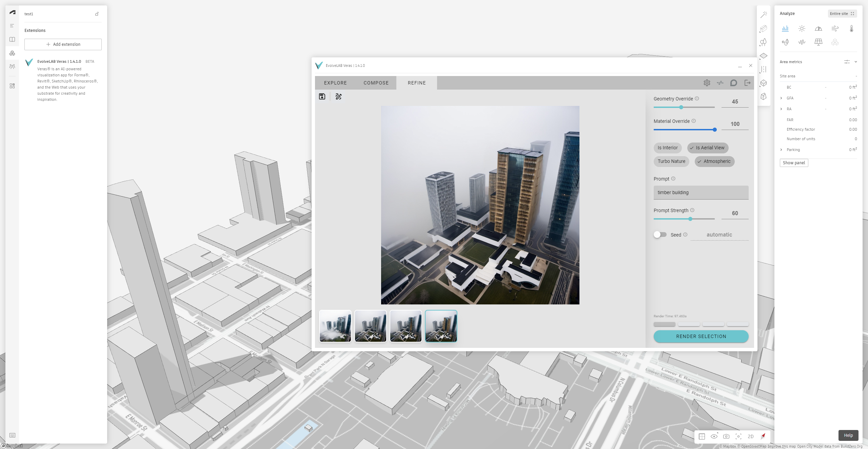Expand the Parking metrics row
Image resolution: width=868 pixels, height=449 pixels.
[x=781, y=150]
